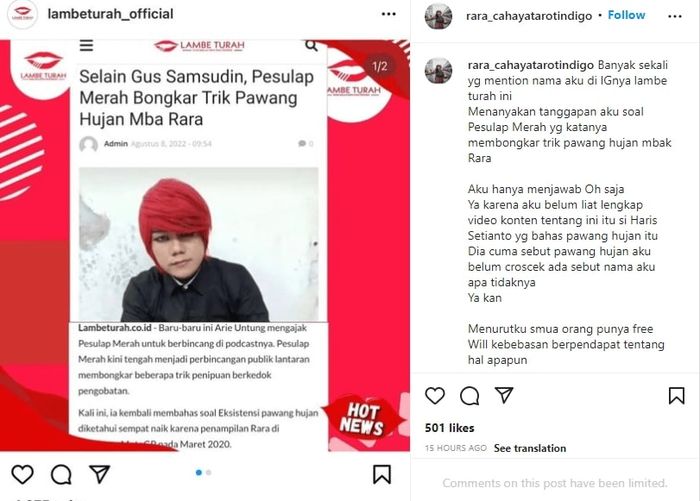Click the search magnifier in Lambe Turah header

(311, 46)
